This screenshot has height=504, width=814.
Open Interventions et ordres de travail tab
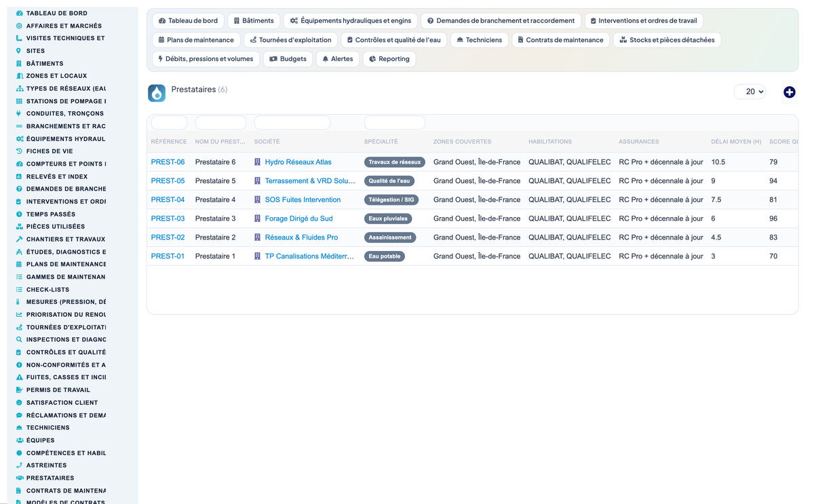(x=644, y=21)
